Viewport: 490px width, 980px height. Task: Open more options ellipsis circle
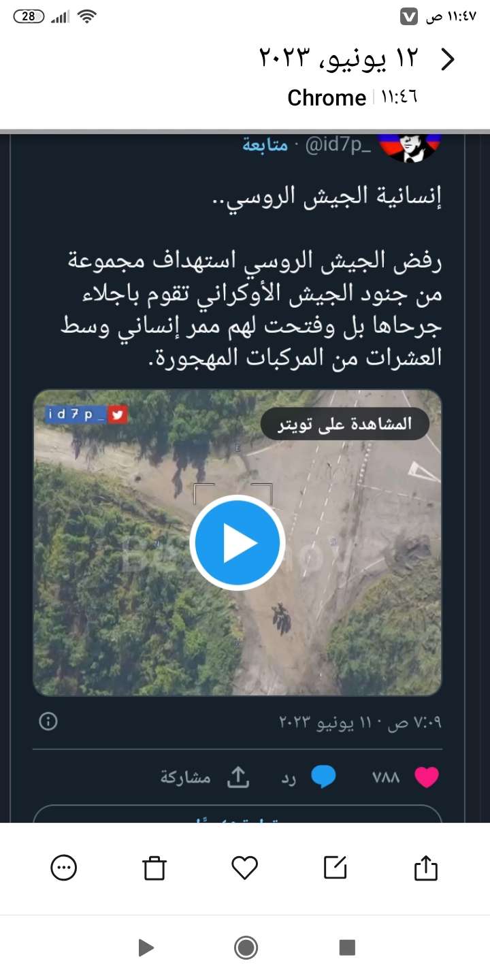point(64,868)
